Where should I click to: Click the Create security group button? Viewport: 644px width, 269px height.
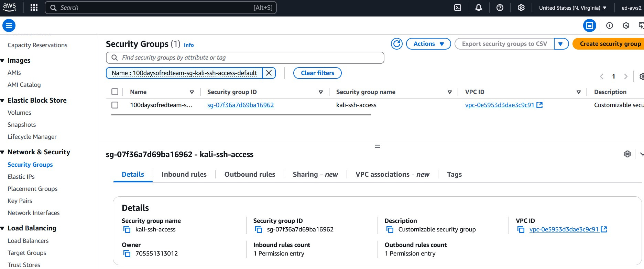[x=609, y=44]
